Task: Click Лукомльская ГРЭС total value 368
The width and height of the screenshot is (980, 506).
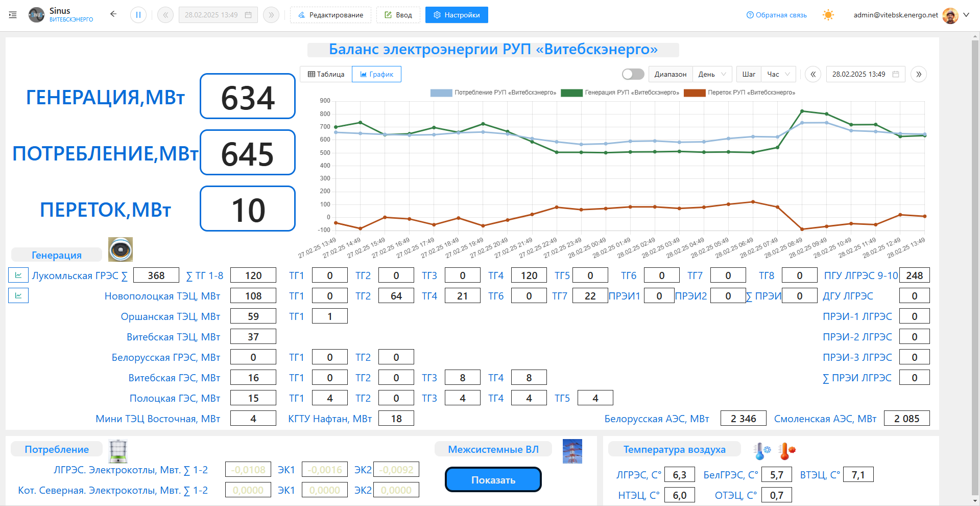Action: (156, 275)
